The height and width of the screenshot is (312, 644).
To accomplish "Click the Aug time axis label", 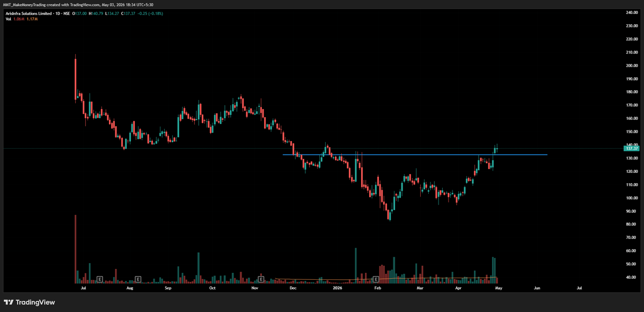I will (130, 288).
